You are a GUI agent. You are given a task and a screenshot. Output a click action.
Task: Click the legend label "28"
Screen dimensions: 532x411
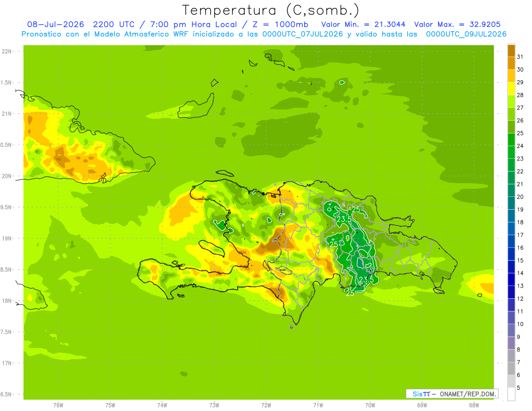coord(520,95)
